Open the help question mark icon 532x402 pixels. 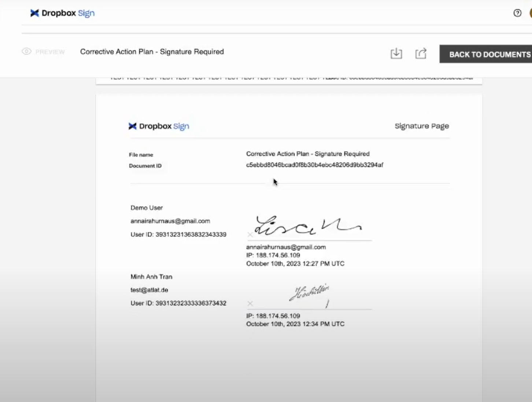click(517, 13)
